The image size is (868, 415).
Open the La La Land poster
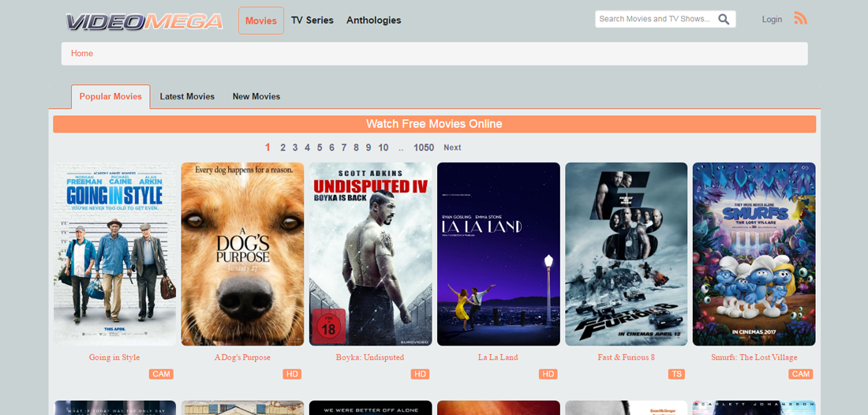point(499,254)
